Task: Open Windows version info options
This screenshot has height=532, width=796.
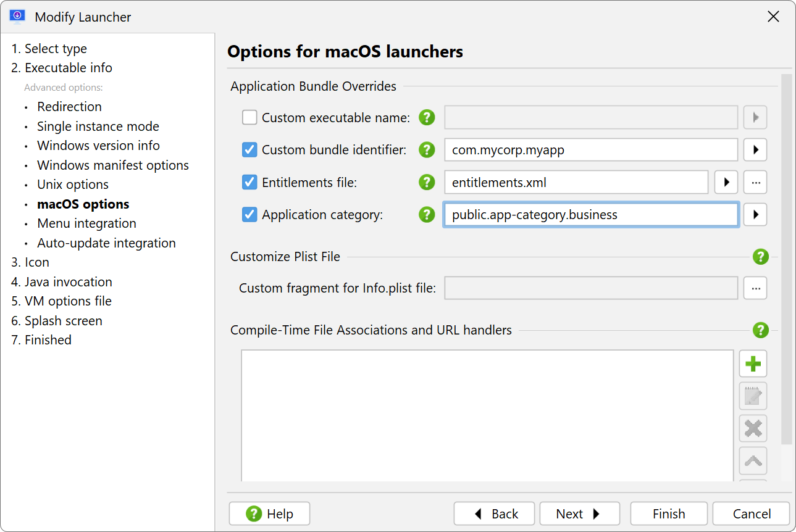Action: pos(98,146)
